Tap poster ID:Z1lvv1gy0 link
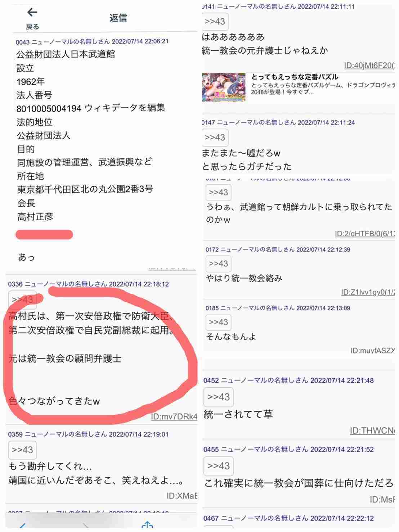The width and height of the screenshot is (399, 532). tap(368, 292)
